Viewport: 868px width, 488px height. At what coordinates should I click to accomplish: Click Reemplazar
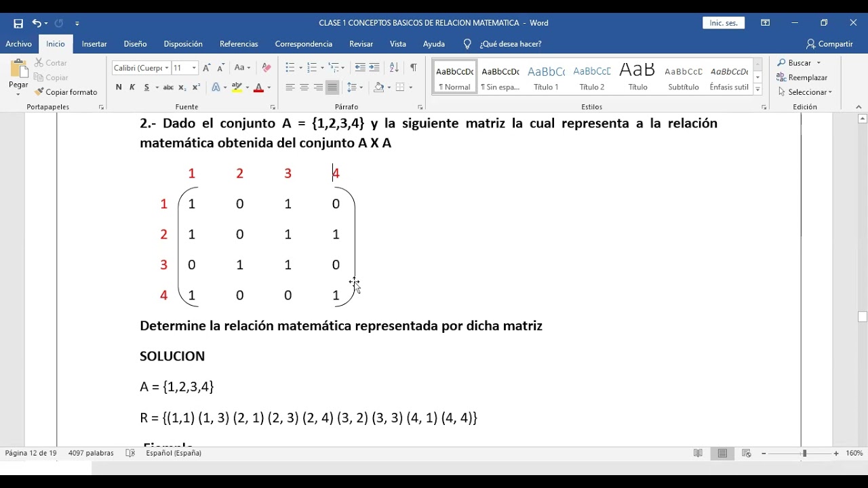802,78
